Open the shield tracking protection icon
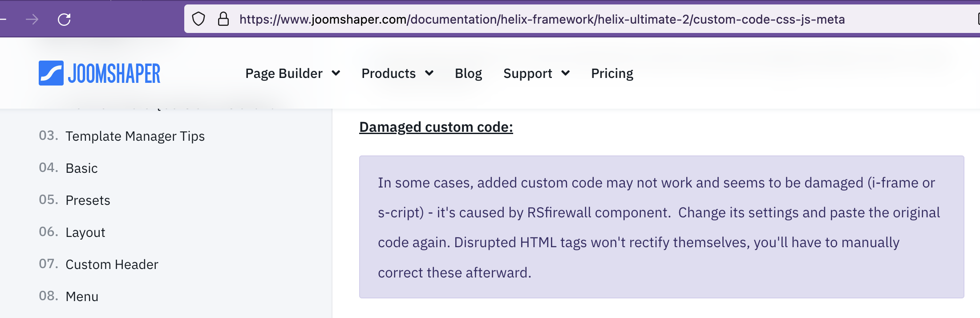This screenshot has height=318, width=980. tap(198, 19)
